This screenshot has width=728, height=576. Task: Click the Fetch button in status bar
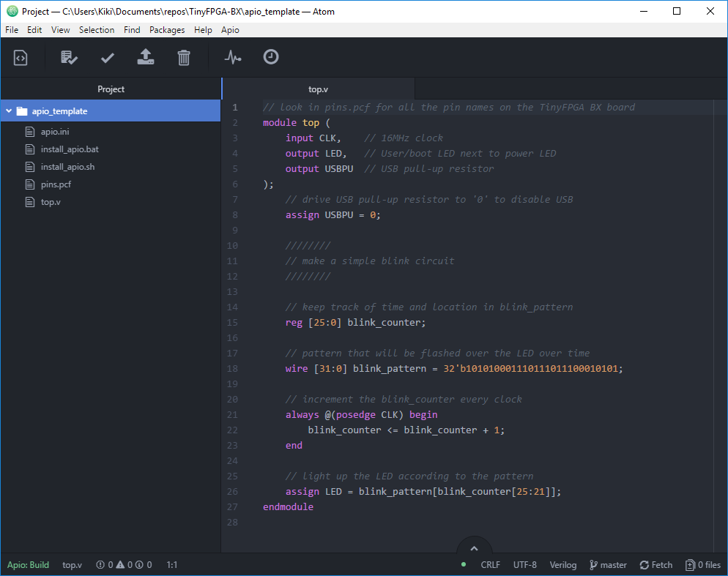pos(655,565)
